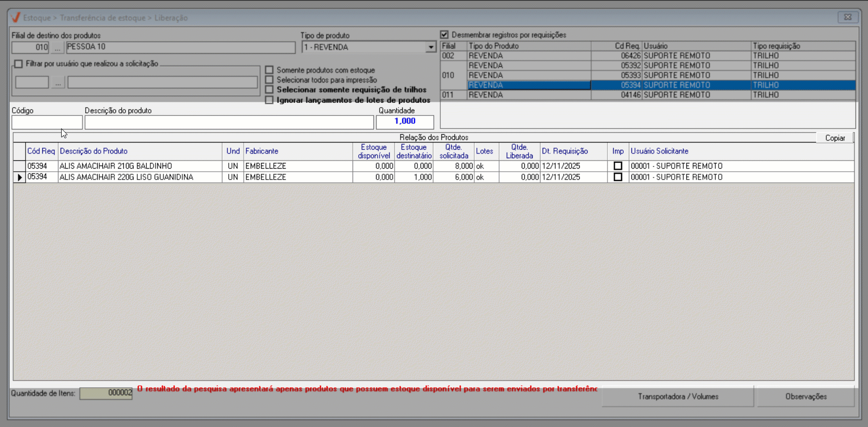Click Lotes column header
Image resolution: width=868 pixels, height=427 pixels.
click(x=486, y=151)
